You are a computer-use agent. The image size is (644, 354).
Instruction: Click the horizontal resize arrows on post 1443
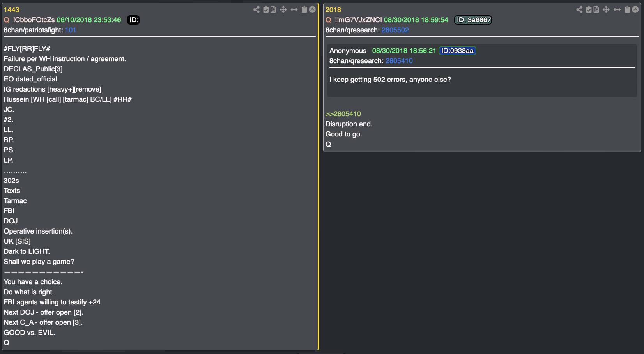[294, 9]
